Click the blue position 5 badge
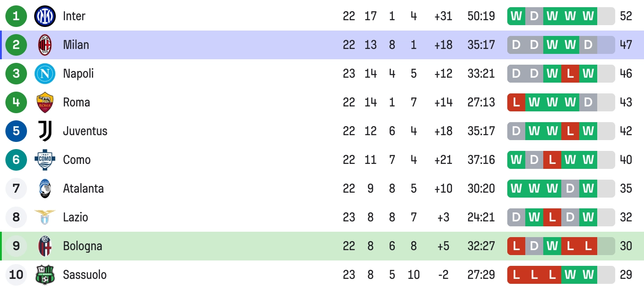The height and width of the screenshot is (291, 644). (x=16, y=131)
